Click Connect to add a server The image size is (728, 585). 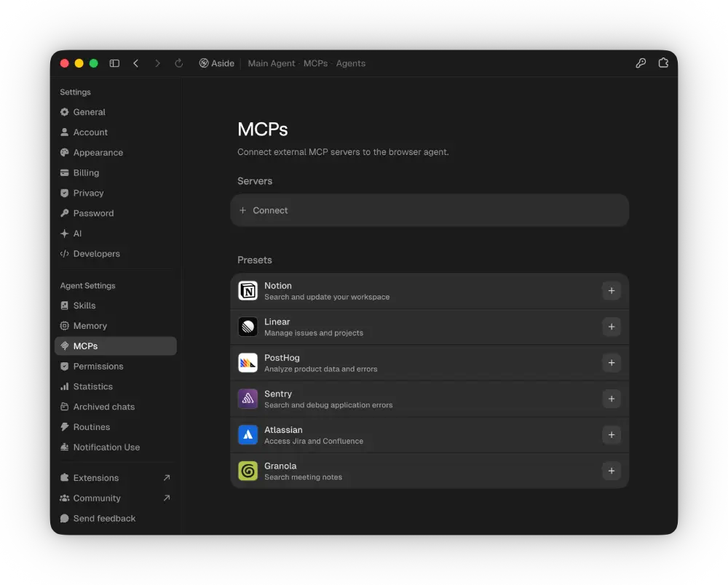(430, 210)
